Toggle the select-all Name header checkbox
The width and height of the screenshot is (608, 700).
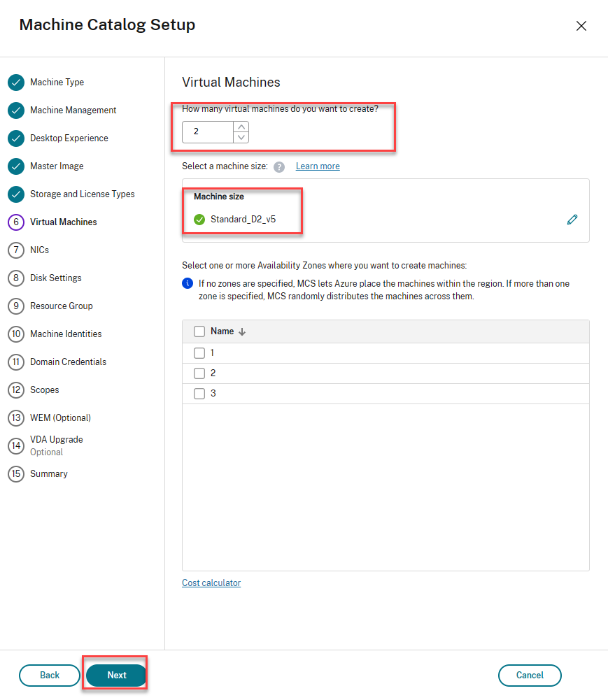coord(199,331)
